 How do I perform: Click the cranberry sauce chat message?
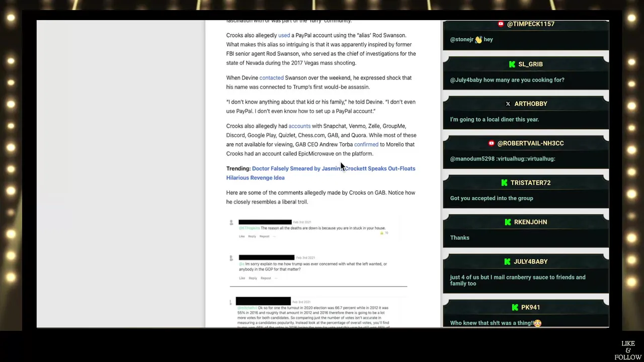pos(518,281)
